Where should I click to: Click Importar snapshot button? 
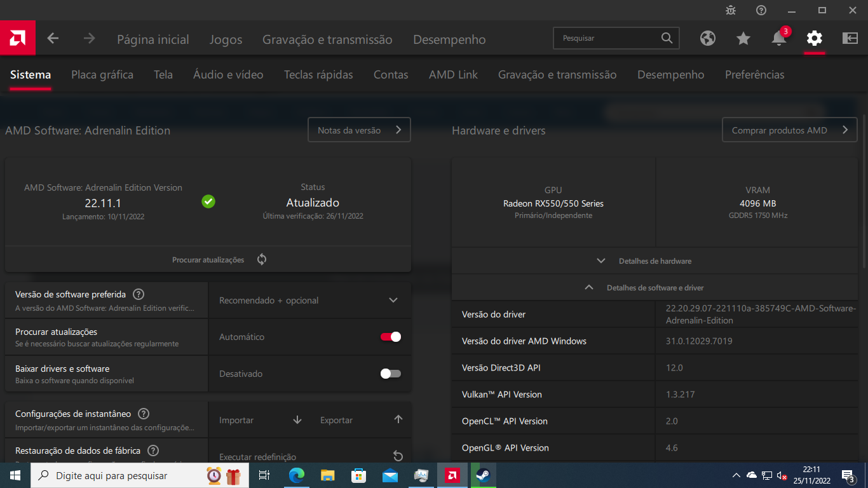coord(260,419)
